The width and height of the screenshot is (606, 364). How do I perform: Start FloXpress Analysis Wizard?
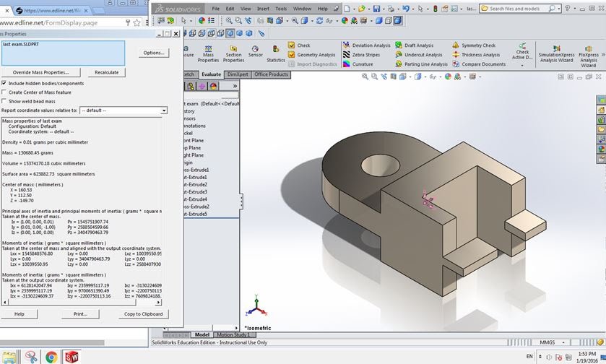coord(589,56)
